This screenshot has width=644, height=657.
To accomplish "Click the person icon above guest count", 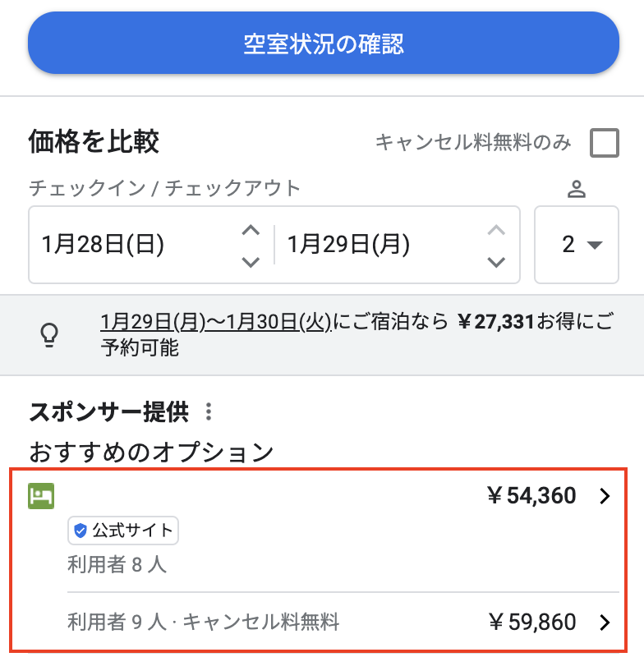I will pos(577,190).
